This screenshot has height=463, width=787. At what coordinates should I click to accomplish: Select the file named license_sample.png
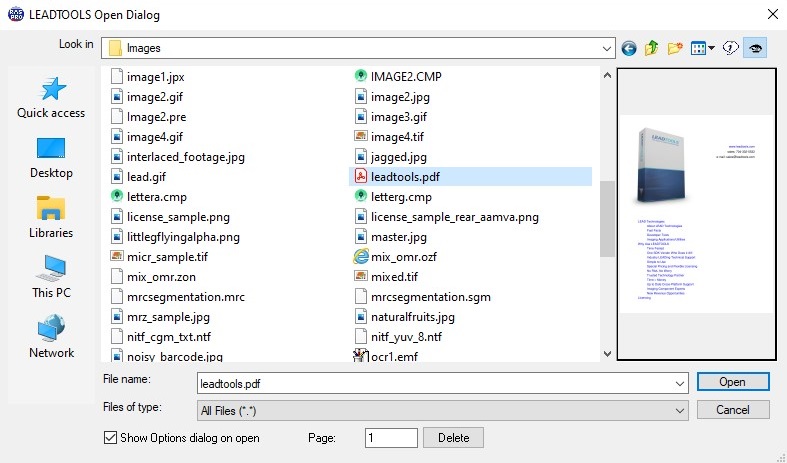[178, 216]
